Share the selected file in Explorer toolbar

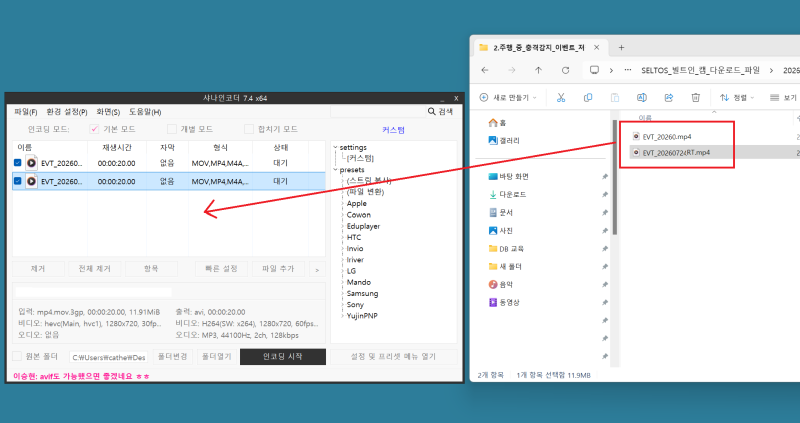click(x=669, y=97)
